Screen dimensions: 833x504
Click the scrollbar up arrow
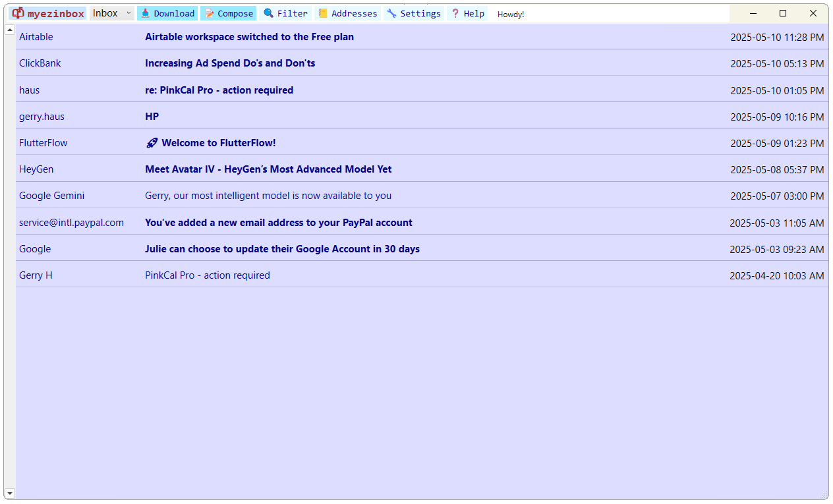(9, 29)
